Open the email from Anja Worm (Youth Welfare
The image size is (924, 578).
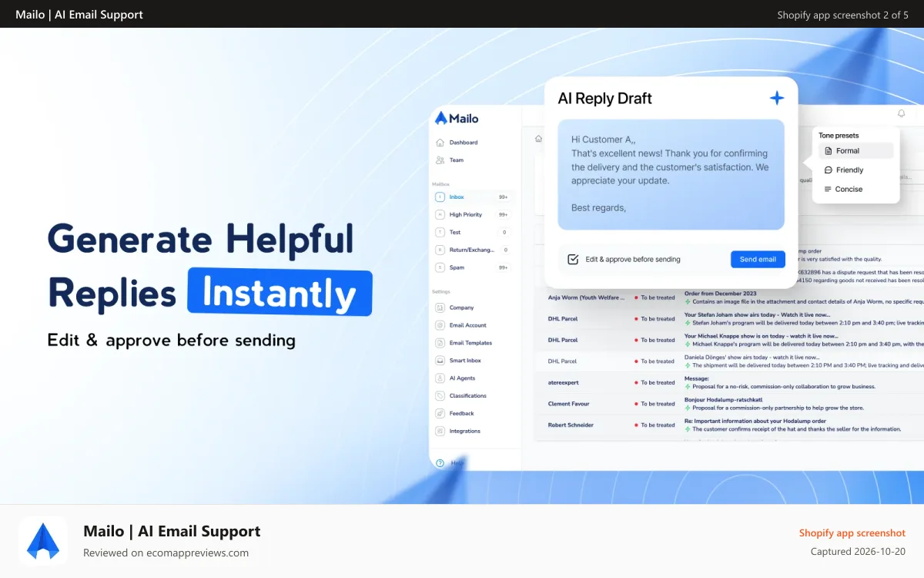[728, 297]
